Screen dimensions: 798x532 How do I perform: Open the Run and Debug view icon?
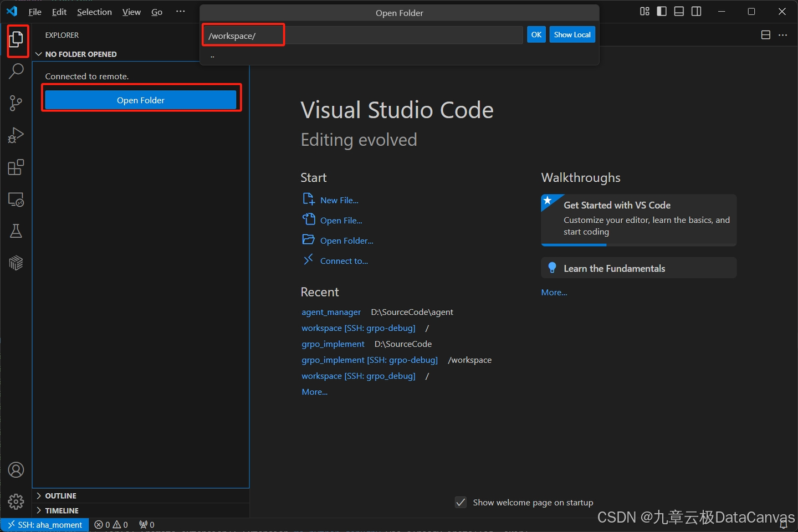coord(16,135)
